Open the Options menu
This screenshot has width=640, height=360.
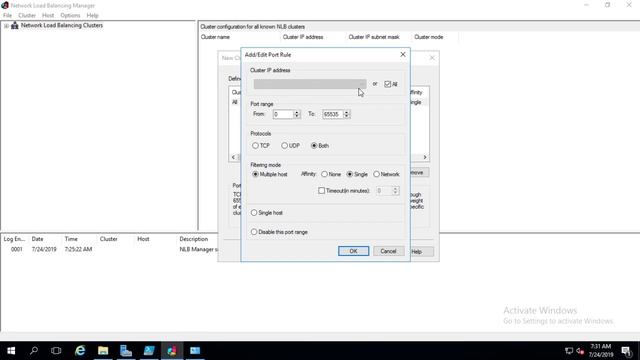[x=70, y=16]
